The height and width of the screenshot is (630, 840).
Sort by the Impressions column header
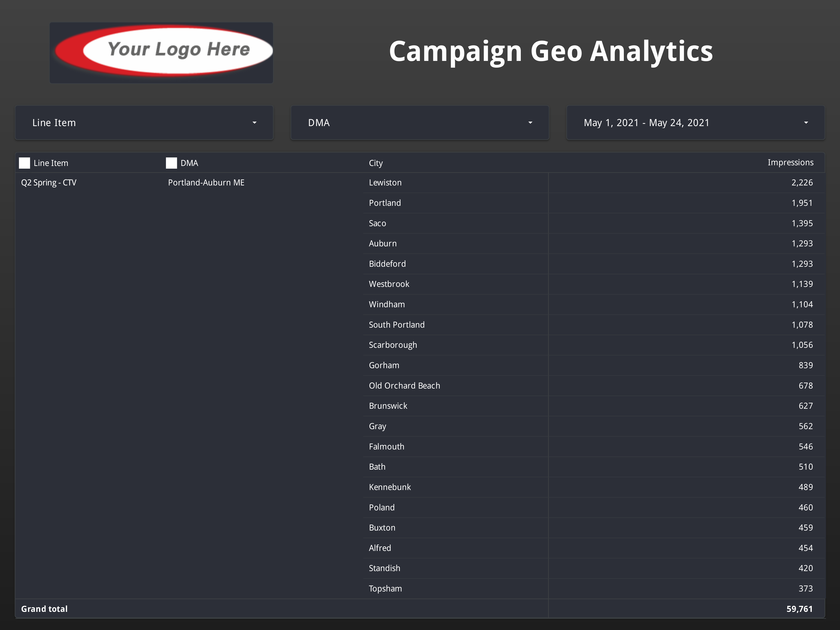[790, 163]
